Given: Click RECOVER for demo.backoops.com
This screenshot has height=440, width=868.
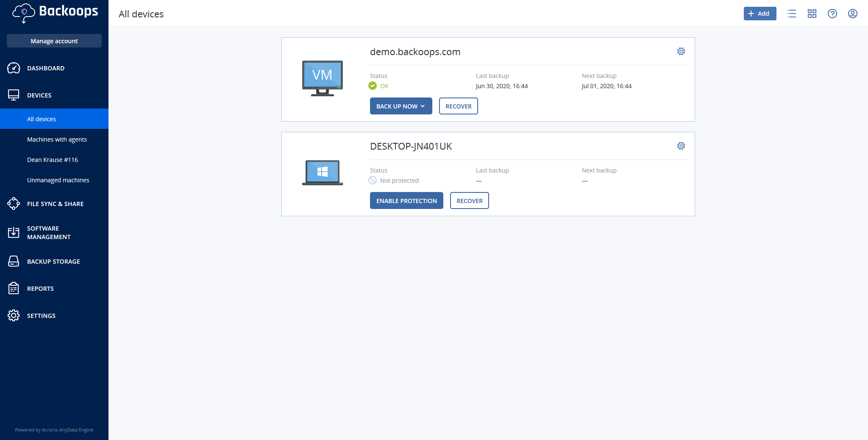Looking at the screenshot, I should click(459, 106).
